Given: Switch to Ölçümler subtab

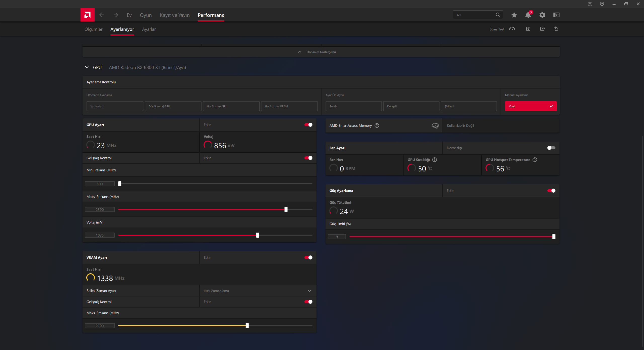Looking at the screenshot, I should pyautogui.click(x=93, y=29).
